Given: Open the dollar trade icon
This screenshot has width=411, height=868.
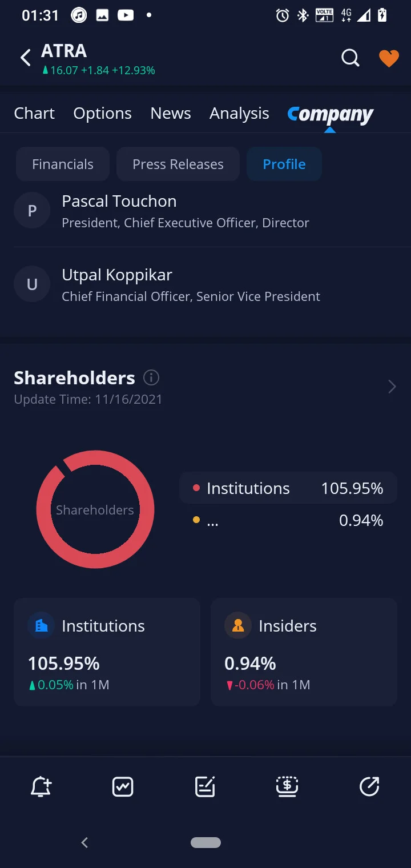Looking at the screenshot, I should [x=287, y=787].
